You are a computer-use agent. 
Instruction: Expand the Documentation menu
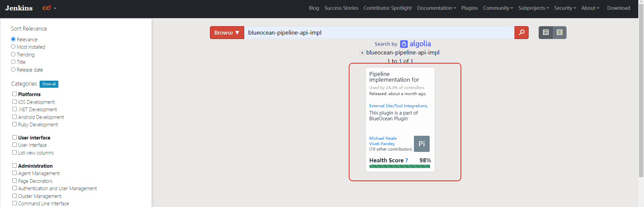coord(436,8)
